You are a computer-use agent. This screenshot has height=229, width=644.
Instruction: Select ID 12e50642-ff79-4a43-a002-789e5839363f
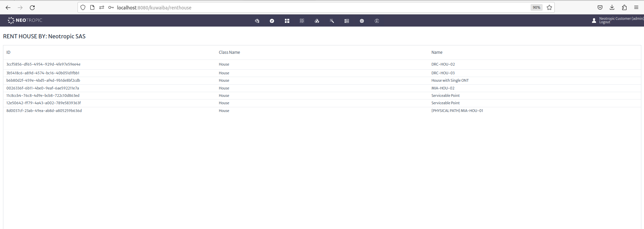44,103
